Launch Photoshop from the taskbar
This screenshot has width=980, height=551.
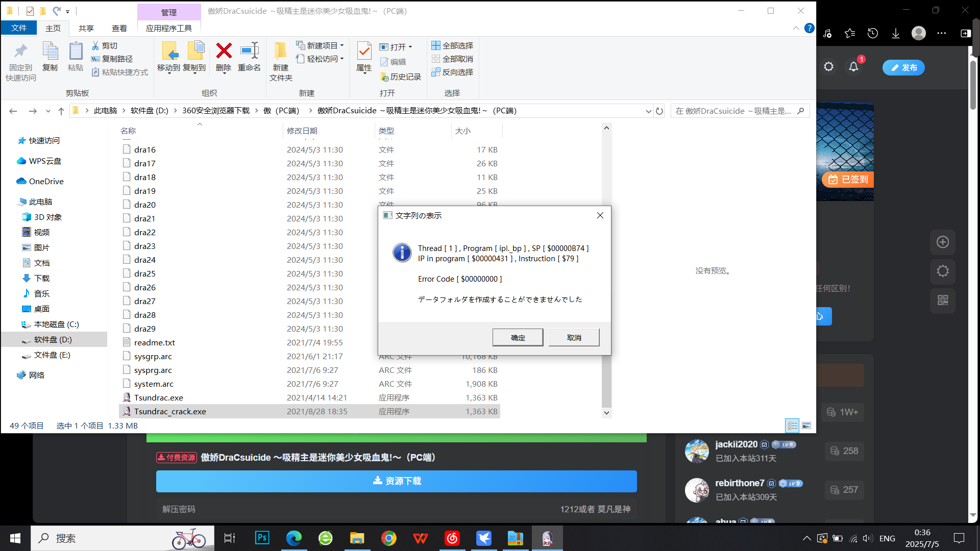coord(262,538)
